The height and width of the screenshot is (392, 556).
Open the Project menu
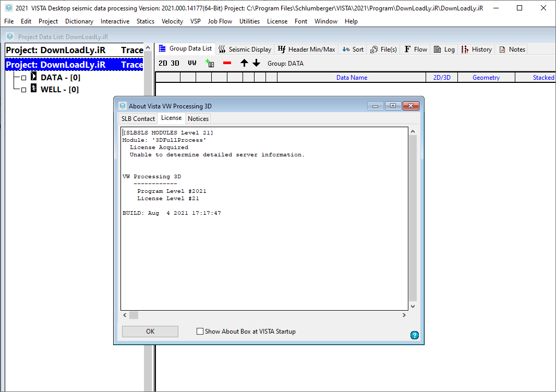[48, 21]
